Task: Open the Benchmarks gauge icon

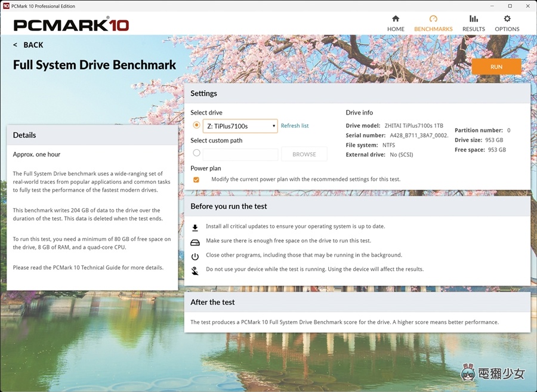Action: 433,19
